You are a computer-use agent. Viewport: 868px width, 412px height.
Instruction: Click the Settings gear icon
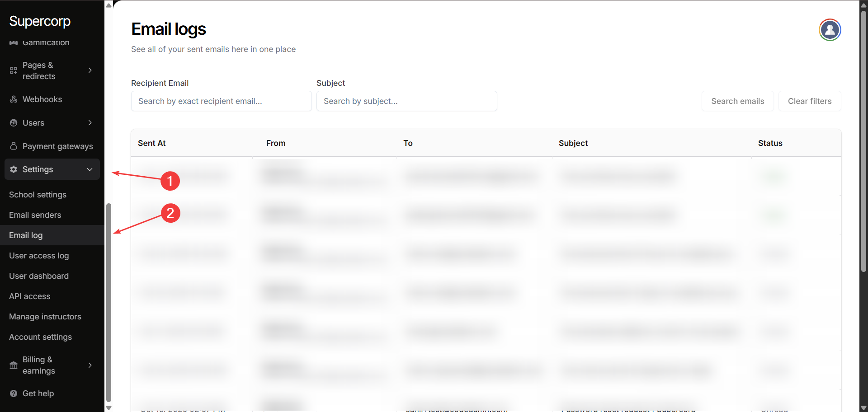[14, 169]
